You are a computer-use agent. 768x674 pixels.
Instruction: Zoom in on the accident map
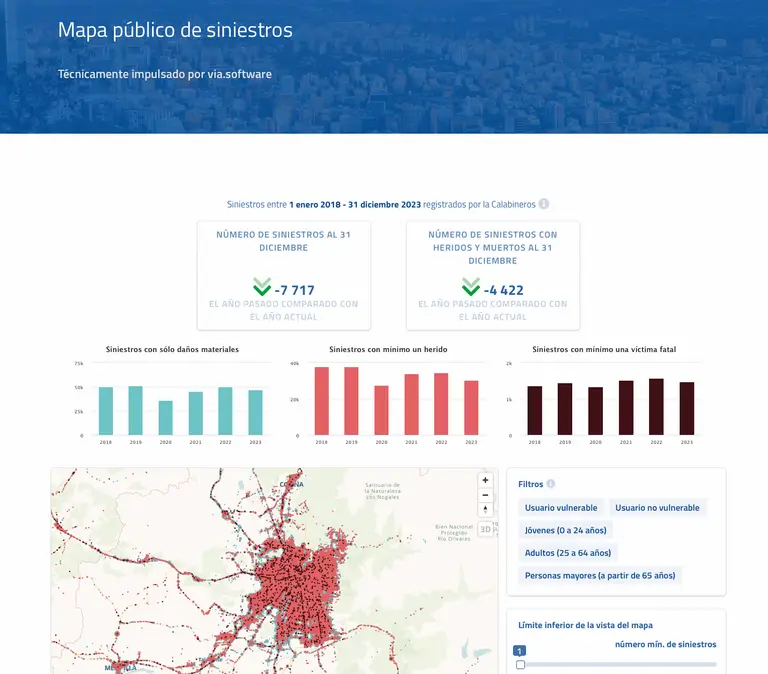(485, 481)
